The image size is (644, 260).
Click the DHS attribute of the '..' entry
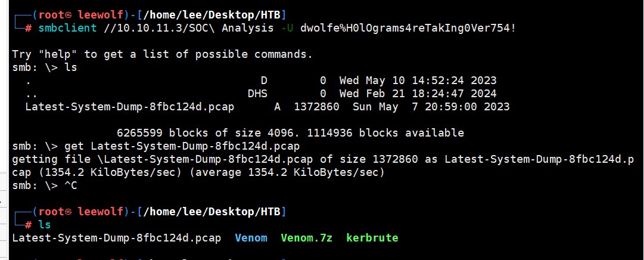(257, 94)
